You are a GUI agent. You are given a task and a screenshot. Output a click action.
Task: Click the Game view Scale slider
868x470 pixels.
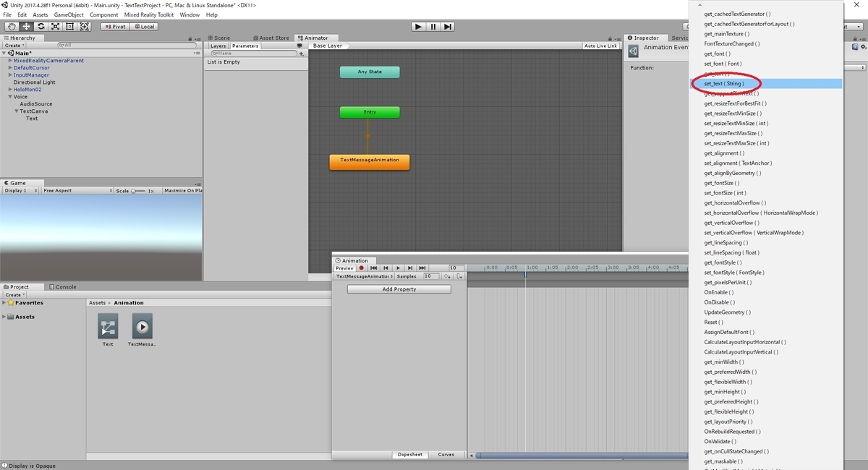[x=138, y=190]
